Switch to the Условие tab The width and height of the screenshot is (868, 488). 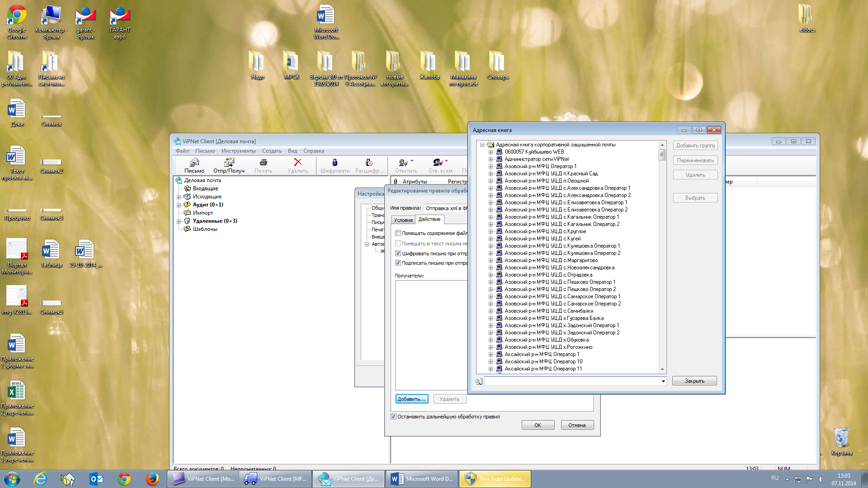click(x=403, y=220)
